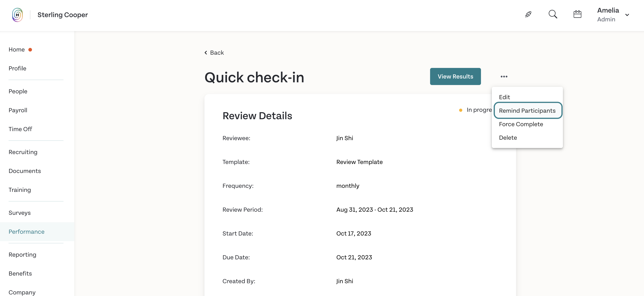This screenshot has width=644, height=296.
Task: Click the Back chevron link
Action: (214, 53)
